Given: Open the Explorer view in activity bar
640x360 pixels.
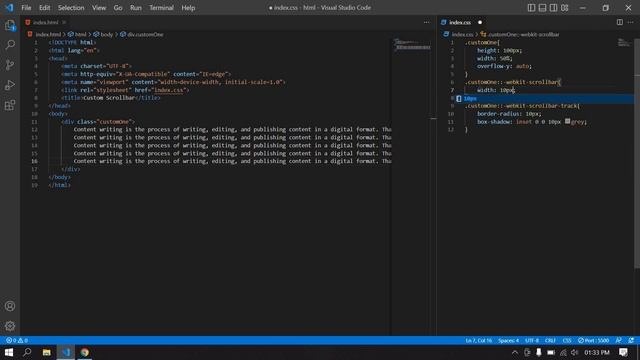Looking at the screenshot, I should coord(10,25).
